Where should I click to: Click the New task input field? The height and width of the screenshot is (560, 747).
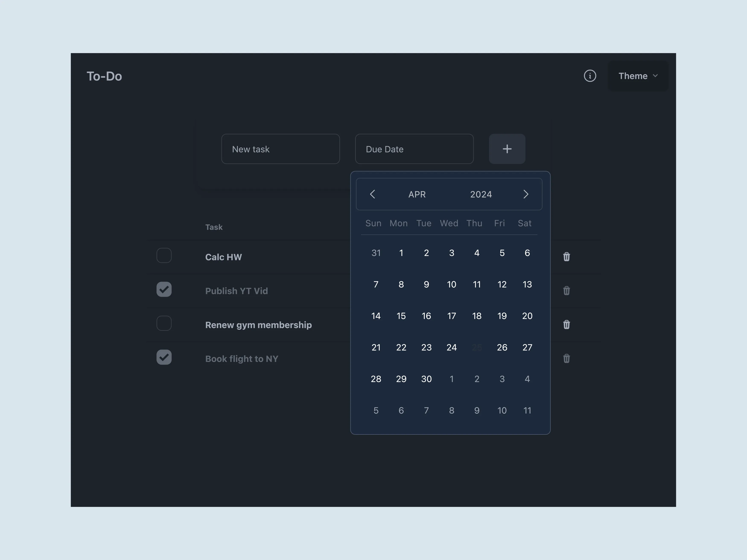pyautogui.click(x=280, y=149)
